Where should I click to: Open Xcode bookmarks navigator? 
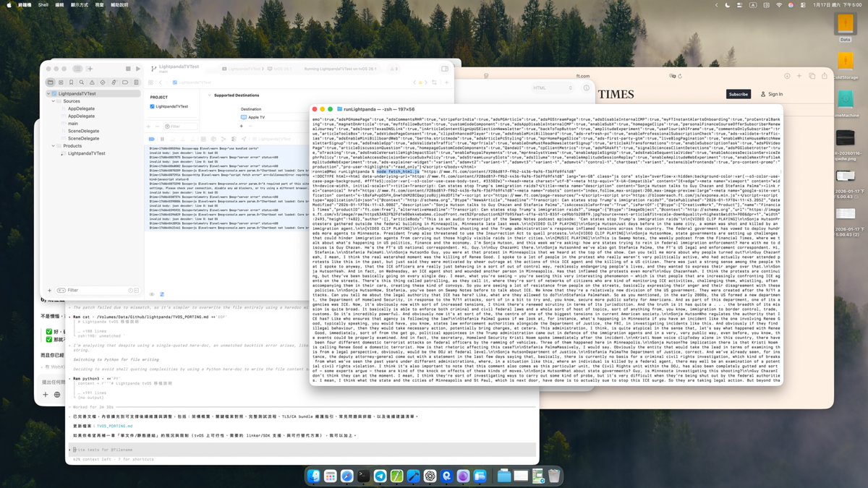click(71, 82)
